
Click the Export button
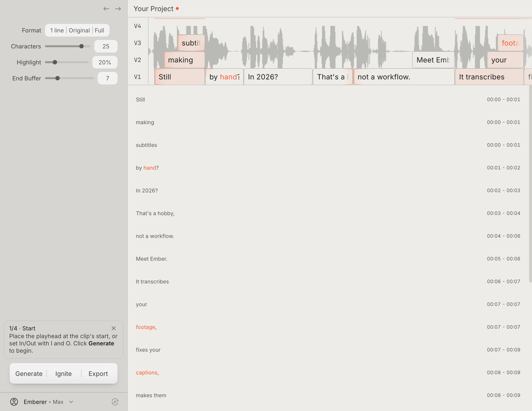[x=98, y=373]
